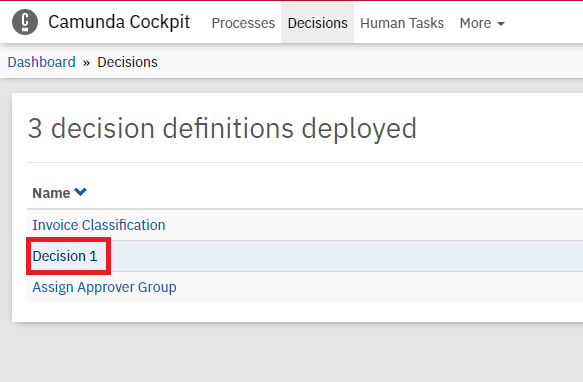The image size is (583, 382).
Task: Click the Camunda logo icon
Action: click(25, 22)
